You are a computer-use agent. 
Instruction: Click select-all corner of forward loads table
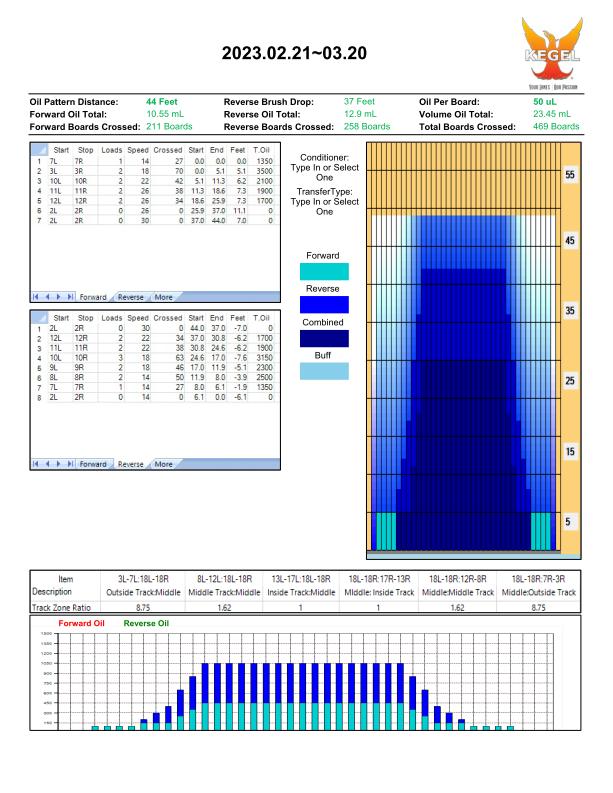pyautogui.click(x=39, y=150)
